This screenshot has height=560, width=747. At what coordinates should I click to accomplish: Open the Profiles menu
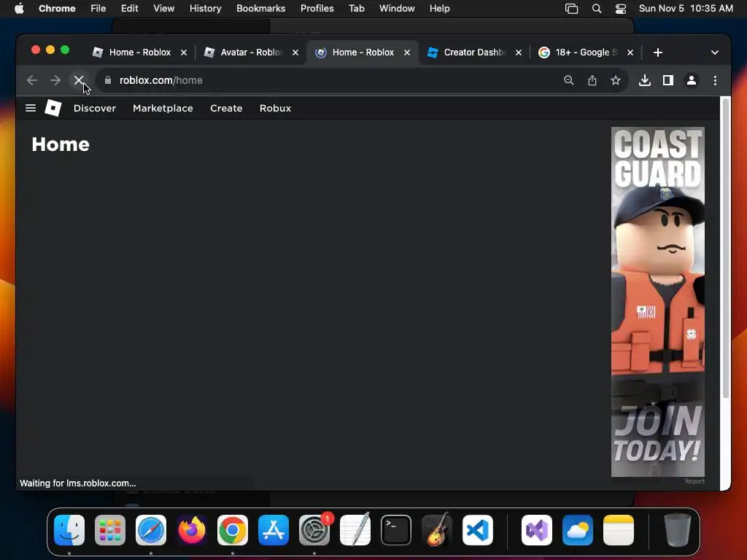point(317,9)
